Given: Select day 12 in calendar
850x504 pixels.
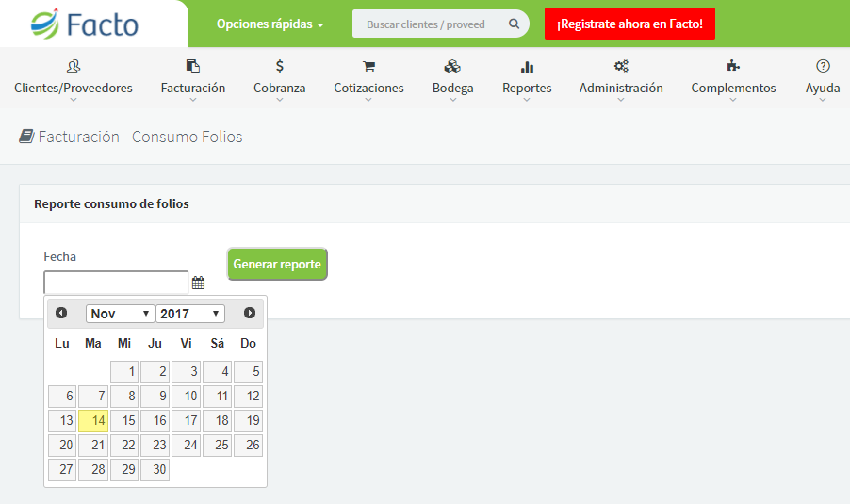Looking at the screenshot, I should pyautogui.click(x=248, y=397).
